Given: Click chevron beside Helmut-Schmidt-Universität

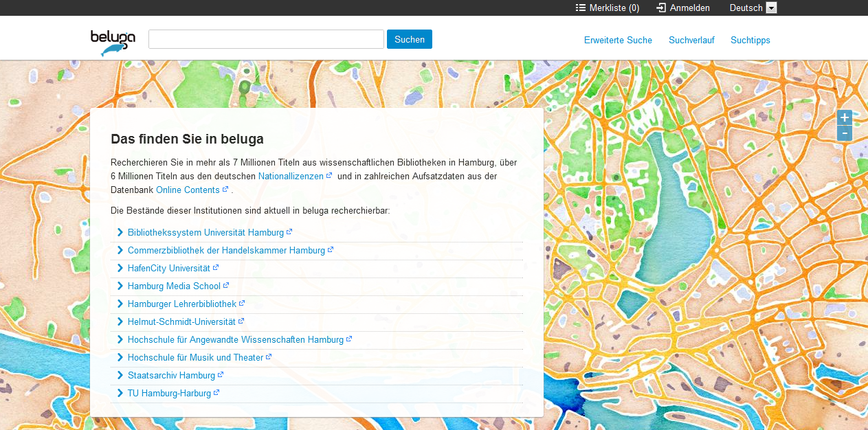Looking at the screenshot, I should pos(120,321).
